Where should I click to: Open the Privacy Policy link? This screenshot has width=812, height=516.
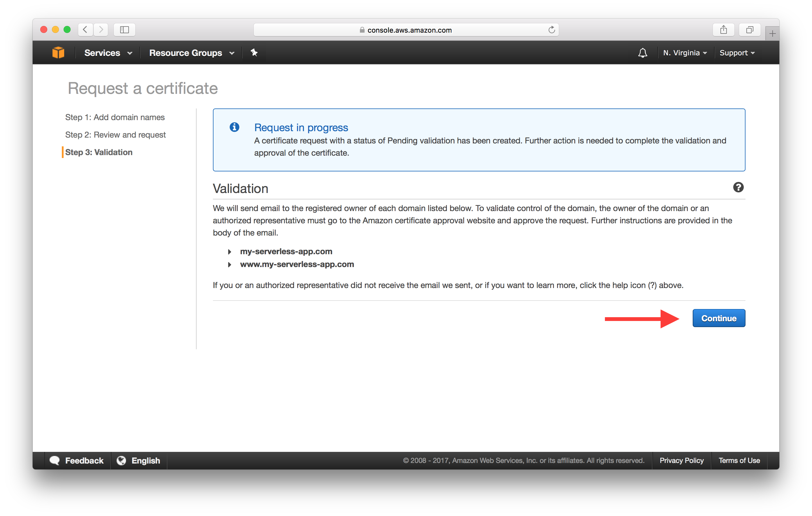pyautogui.click(x=681, y=460)
